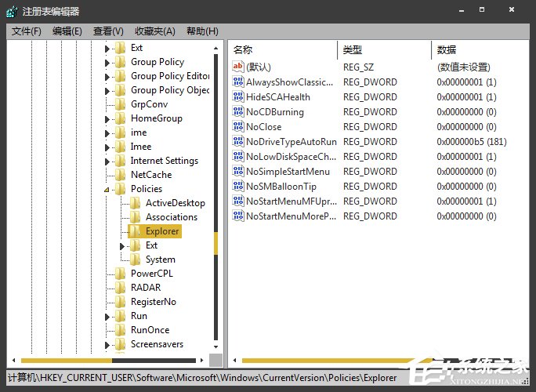
Task: Click the tree pane scroll down arrow
Action: [x=215, y=347]
